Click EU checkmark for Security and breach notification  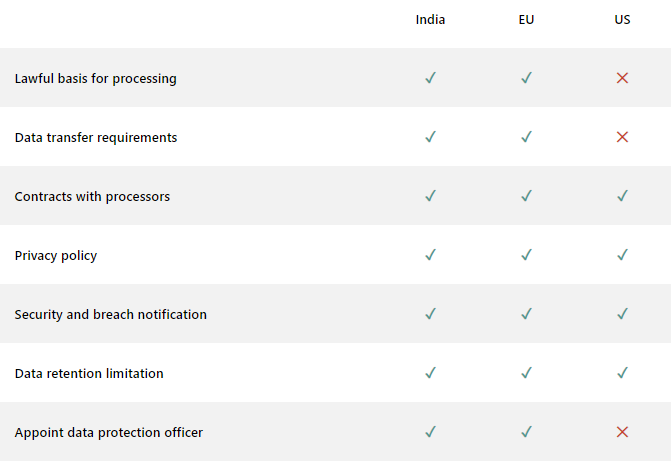coord(526,314)
